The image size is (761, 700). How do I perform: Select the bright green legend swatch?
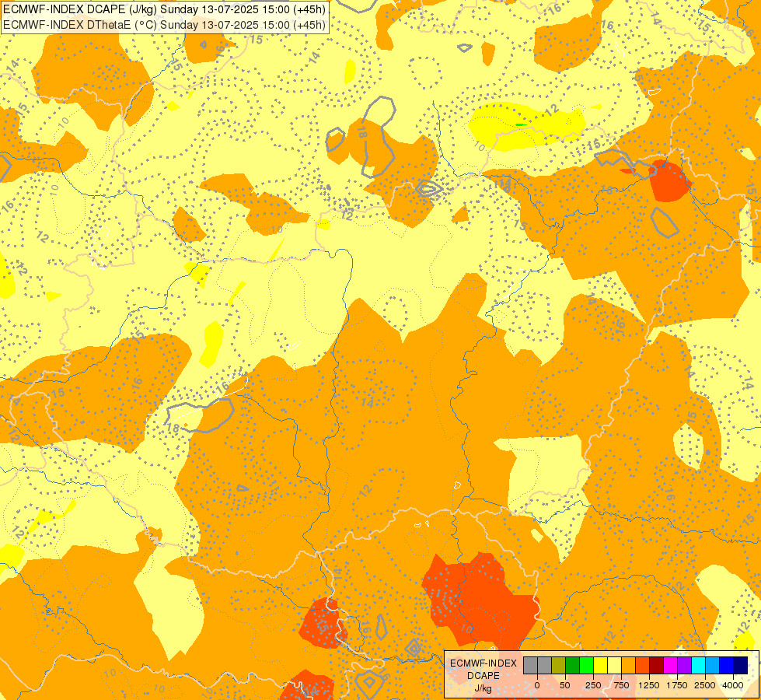tap(587, 666)
